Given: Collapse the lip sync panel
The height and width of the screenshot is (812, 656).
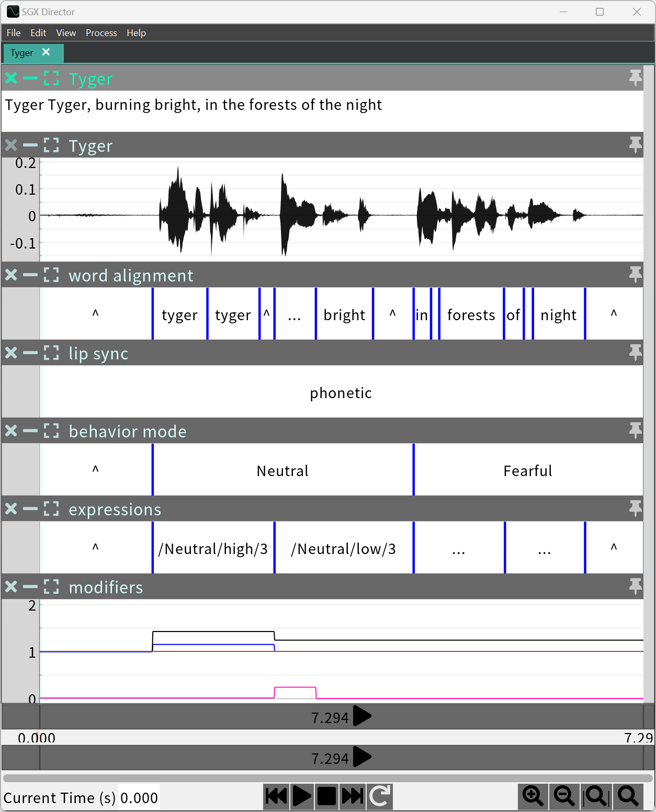Looking at the screenshot, I should point(30,353).
